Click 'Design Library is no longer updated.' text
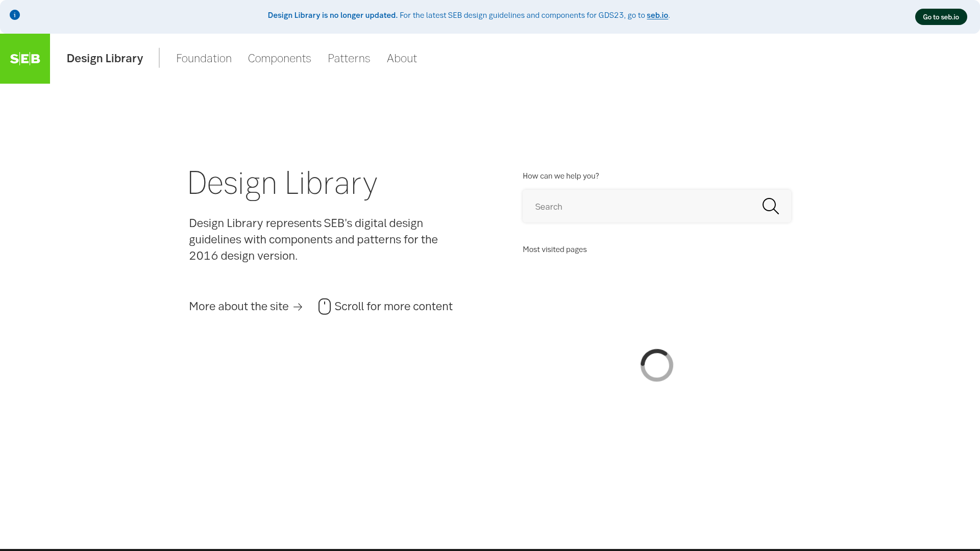 (x=332, y=15)
